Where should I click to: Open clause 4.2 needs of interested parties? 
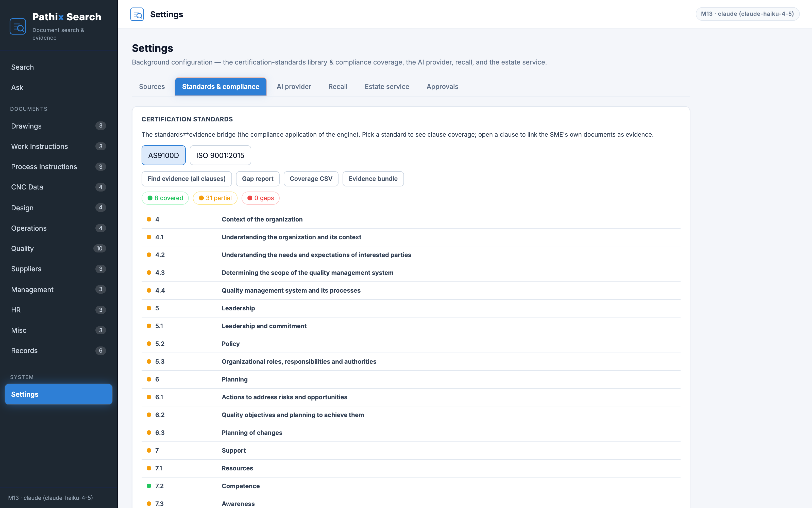(x=411, y=255)
